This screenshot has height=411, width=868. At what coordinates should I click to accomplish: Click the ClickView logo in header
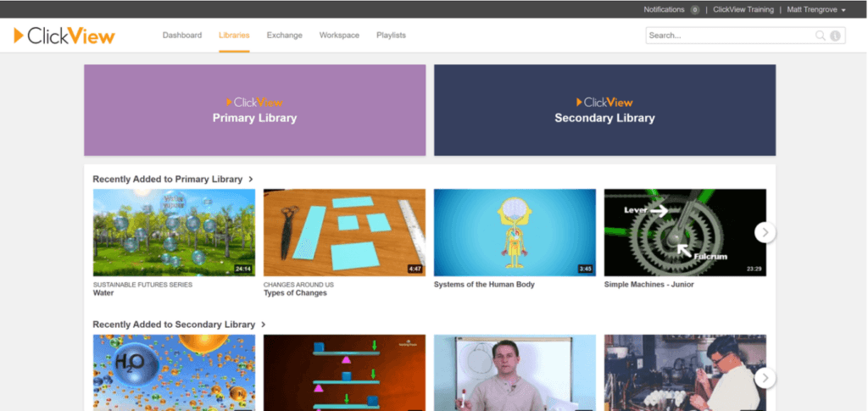(64, 36)
